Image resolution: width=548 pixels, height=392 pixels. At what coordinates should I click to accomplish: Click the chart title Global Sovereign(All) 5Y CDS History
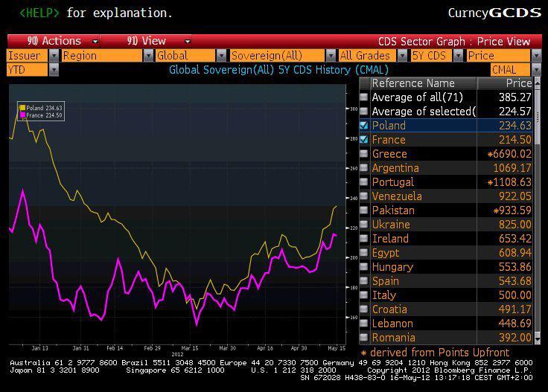click(278, 70)
